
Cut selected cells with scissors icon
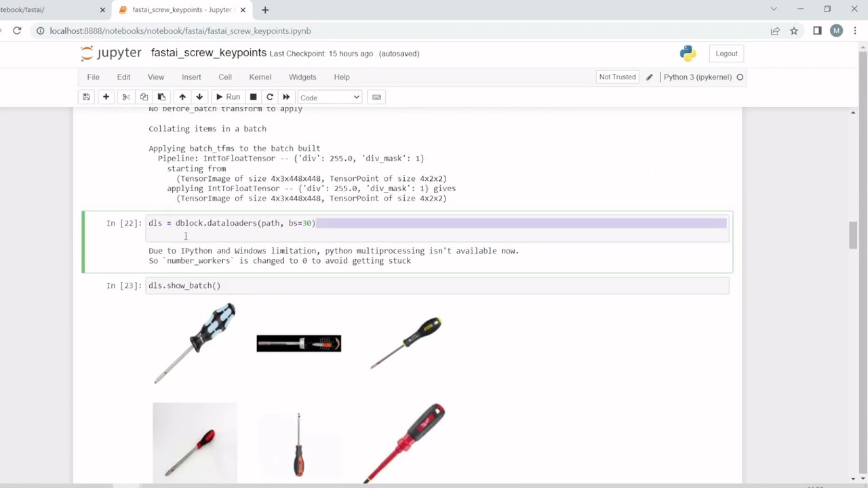pos(126,97)
